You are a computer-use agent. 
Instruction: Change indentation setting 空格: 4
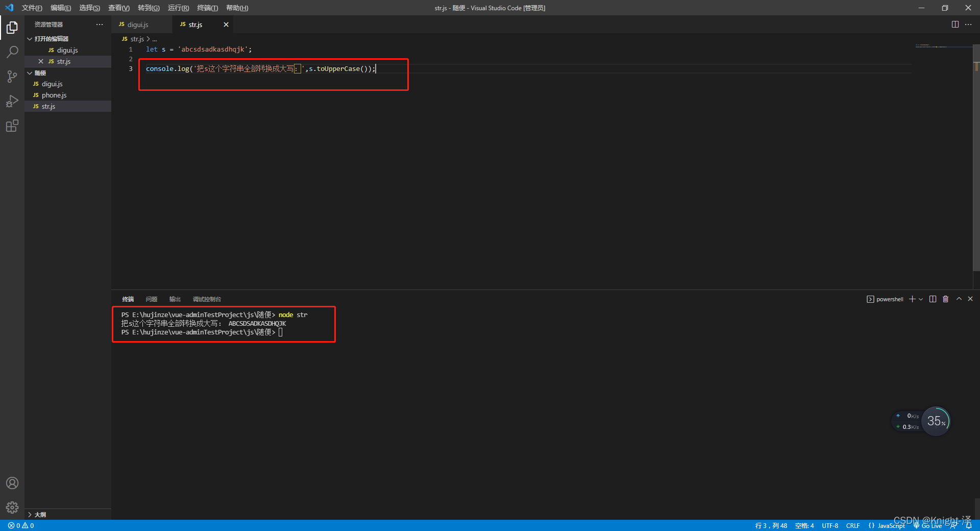[x=804, y=525]
